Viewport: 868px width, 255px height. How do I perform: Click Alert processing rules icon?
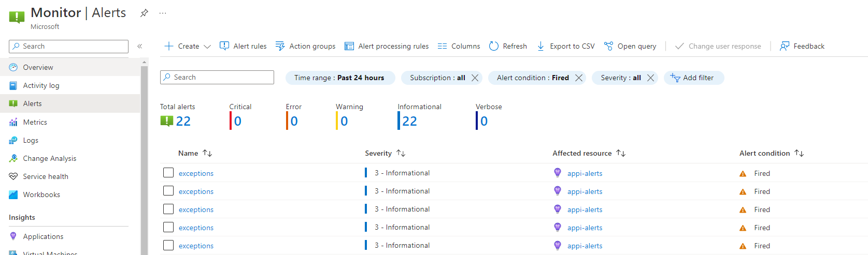[349, 46]
